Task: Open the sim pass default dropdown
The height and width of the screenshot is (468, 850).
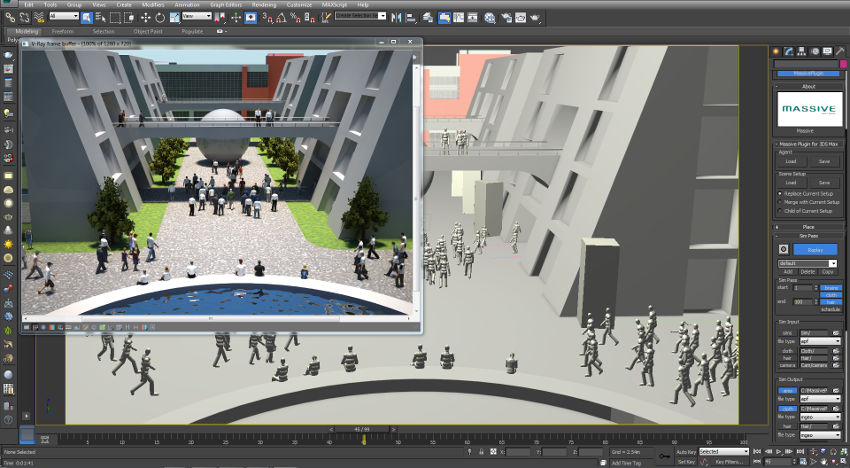Action: click(807, 263)
